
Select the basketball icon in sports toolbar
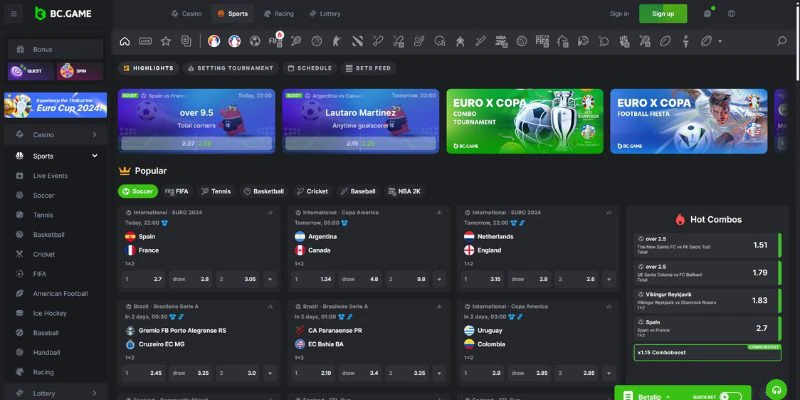click(316, 41)
